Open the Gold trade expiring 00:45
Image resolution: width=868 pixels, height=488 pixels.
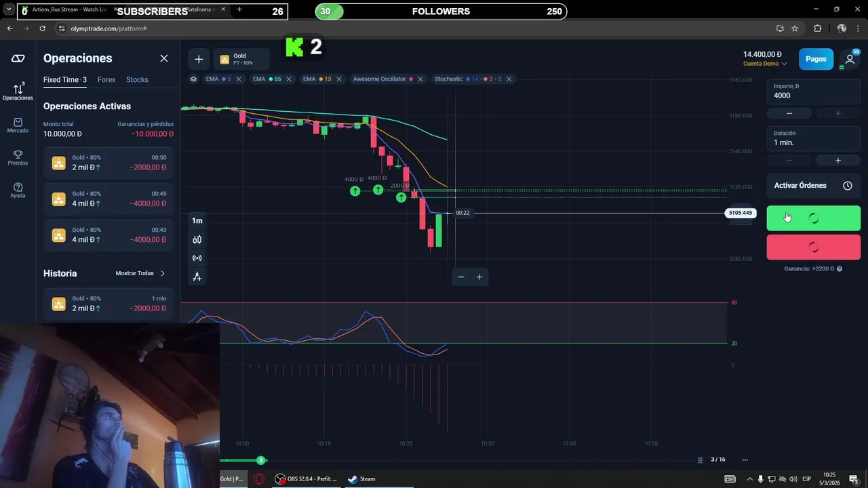click(x=108, y=199)
